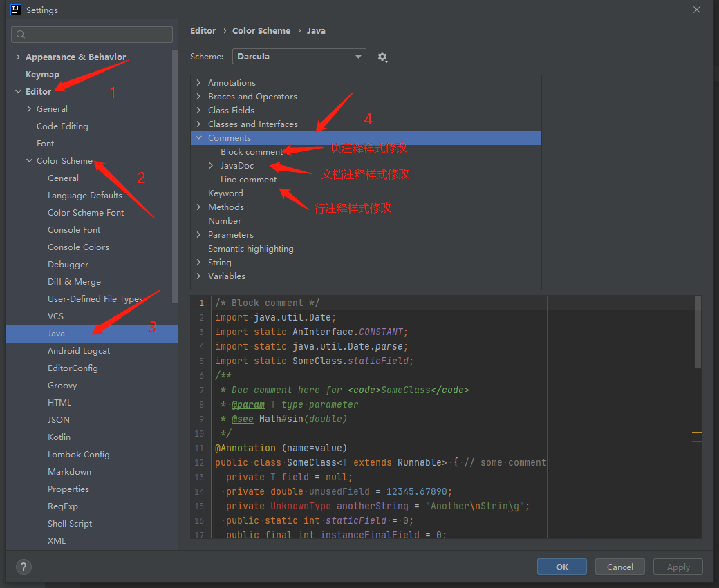Collapse the Color Scheme tree node

pos(29,160)
